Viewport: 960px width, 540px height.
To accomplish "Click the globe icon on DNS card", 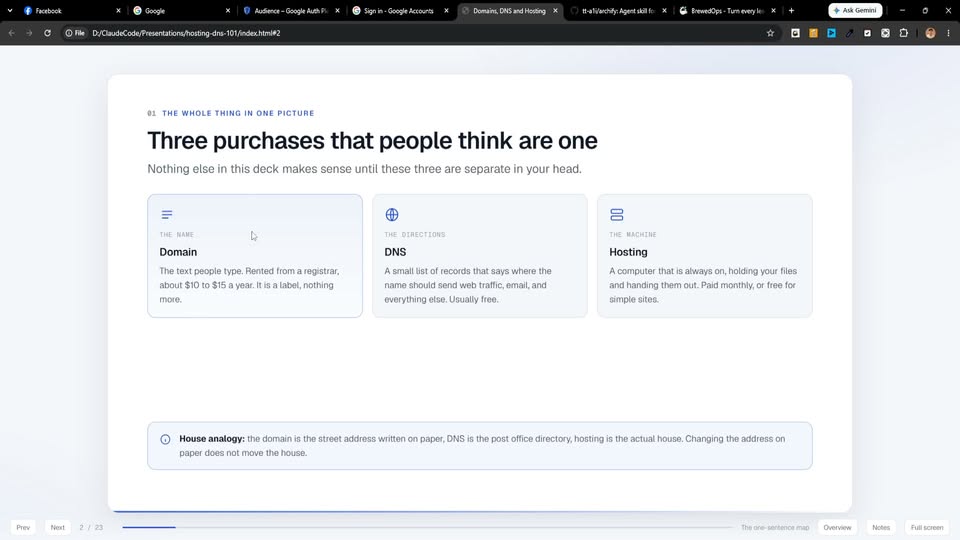I will (392, 214).
